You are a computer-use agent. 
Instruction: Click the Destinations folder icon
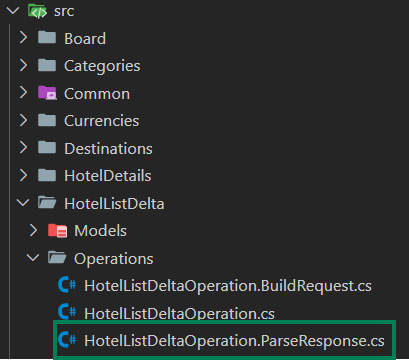click(x=47, y=147)
